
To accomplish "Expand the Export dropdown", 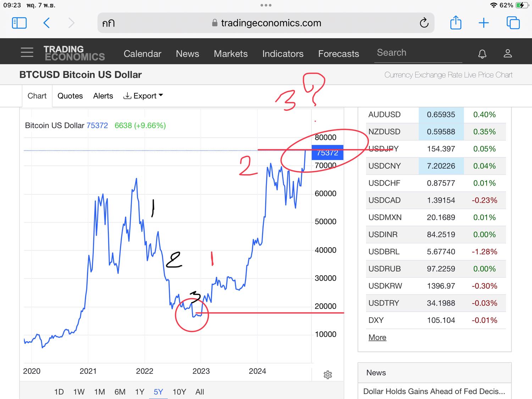I will pos(143,96).
